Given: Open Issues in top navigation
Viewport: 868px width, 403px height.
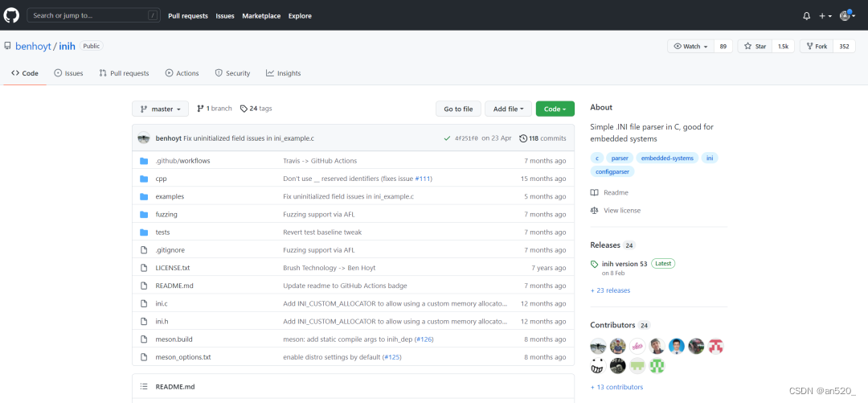Looking at the screenshot, I should 225,16.
